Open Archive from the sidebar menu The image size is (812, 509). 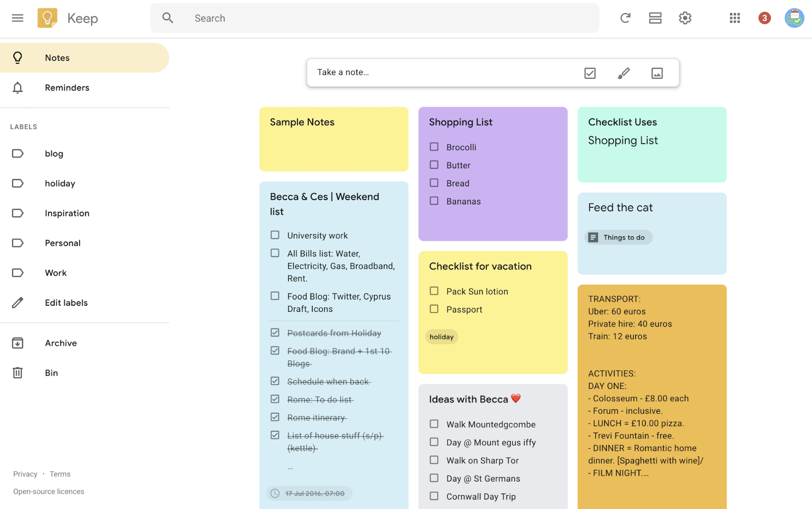[61, 342]
